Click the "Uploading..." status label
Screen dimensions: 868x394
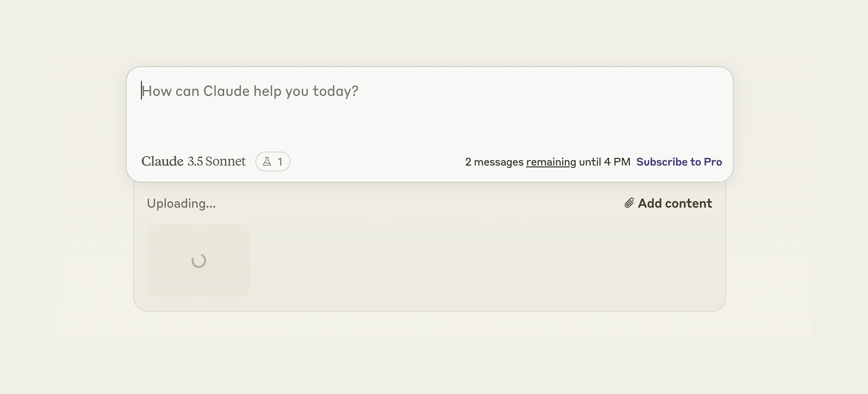(x=181, y=204)
